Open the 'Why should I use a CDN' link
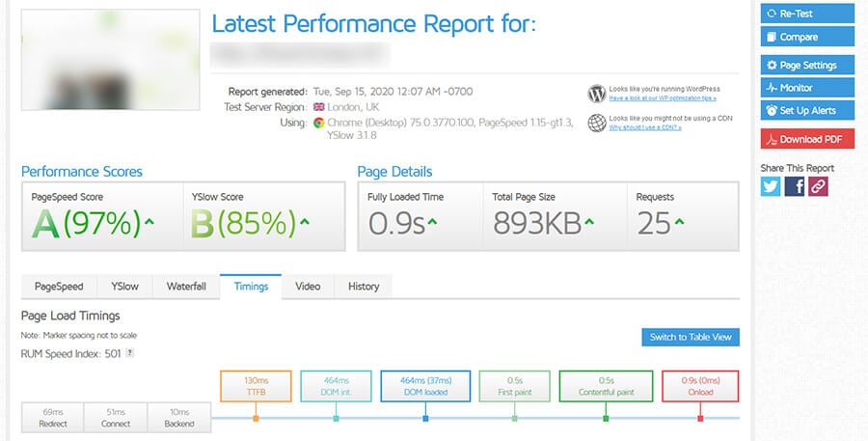The height and width of the screenshot is (441, 868). pyautogui.click(x=645, y=128)
